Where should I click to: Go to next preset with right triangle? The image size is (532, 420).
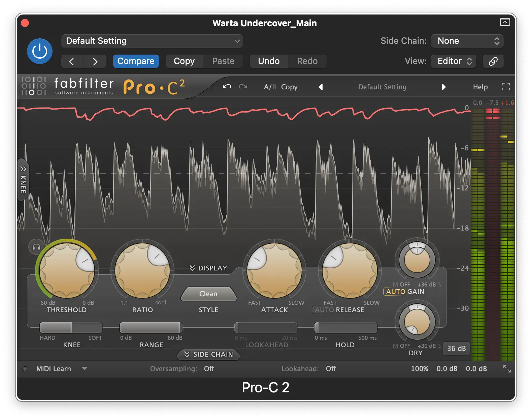click(x=443, y=87)
